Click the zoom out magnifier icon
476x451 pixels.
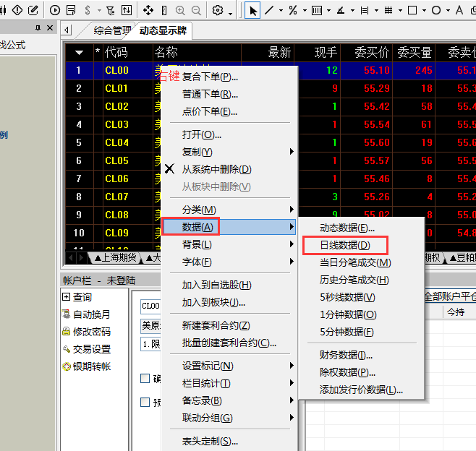(196, 10)
